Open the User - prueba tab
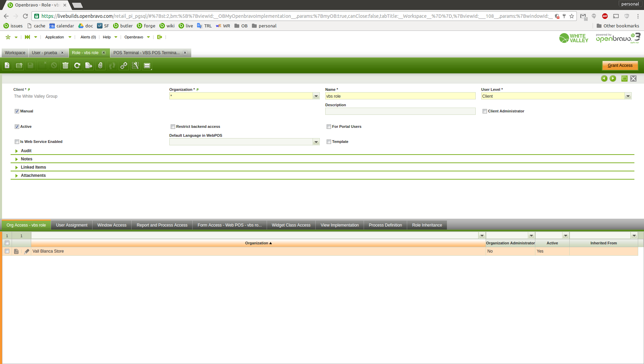 click(45, 53)
